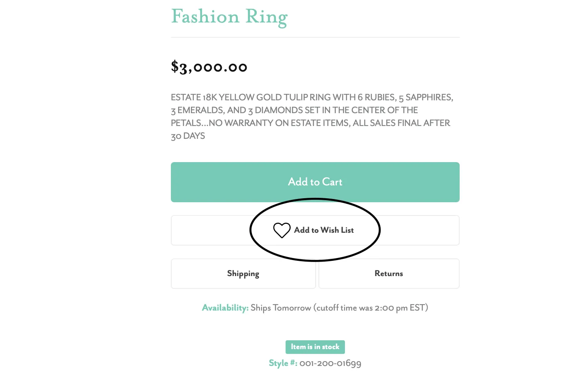Open the Returns policy box
Image resolution: width=588 pixels, height=382 pixels.
tap(389, 274)
